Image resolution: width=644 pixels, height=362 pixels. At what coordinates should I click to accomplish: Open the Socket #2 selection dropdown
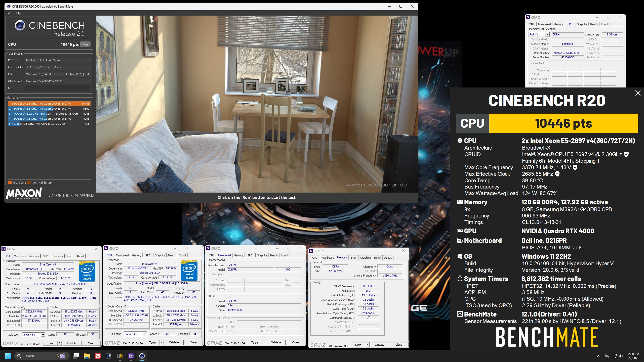coord(145,334)
